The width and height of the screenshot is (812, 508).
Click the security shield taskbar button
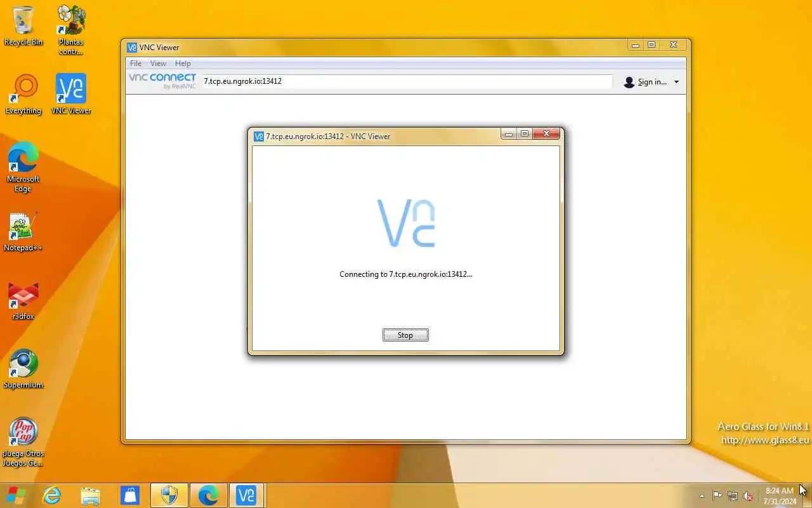169,495
